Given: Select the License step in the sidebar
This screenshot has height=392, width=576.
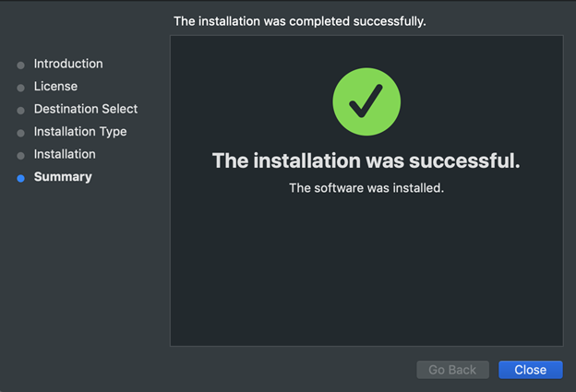Looking at the screenshot, I should pyautogui.click(x=55, y=86).
